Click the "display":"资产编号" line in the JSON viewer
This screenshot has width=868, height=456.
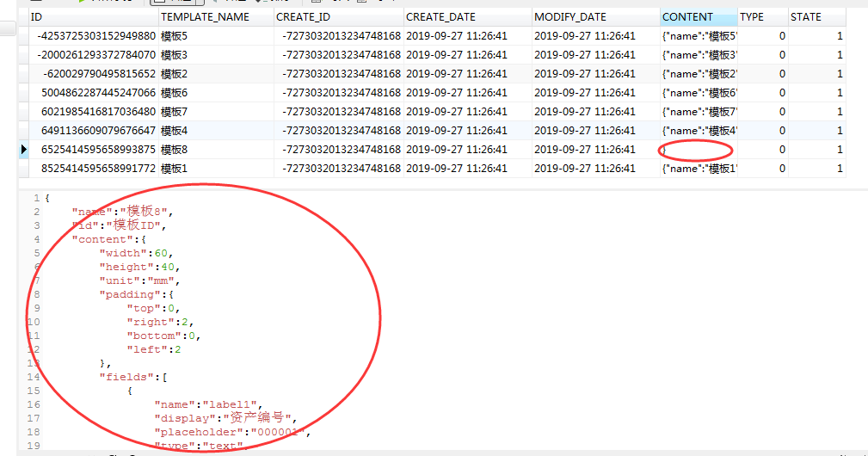225,418
